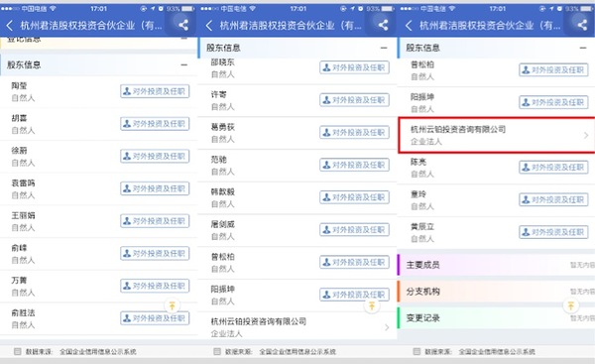Select shareholder name 俞胜法

click(x=23, y=312)
